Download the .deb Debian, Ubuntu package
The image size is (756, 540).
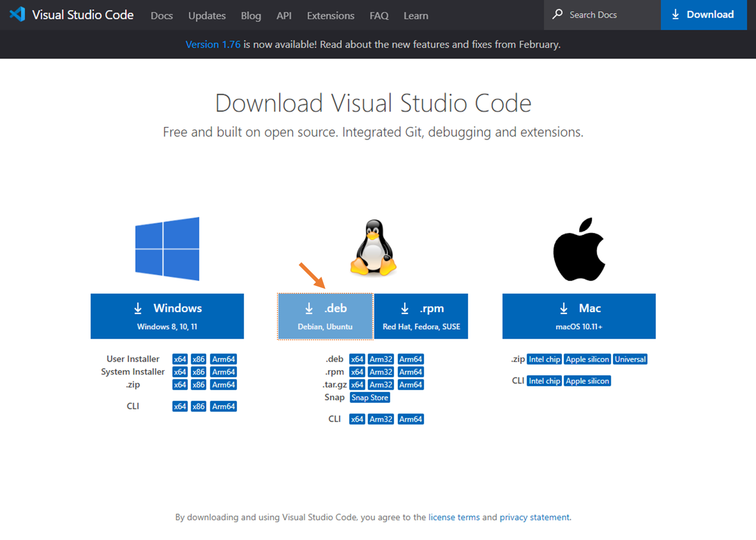point(325,316)
